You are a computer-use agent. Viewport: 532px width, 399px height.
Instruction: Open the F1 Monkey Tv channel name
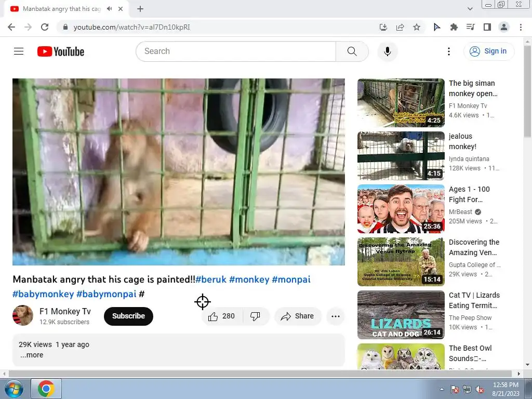(65, 311)
